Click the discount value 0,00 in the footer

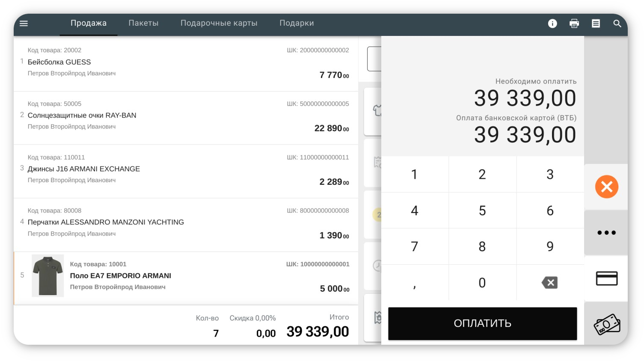(x=266, y=334)
